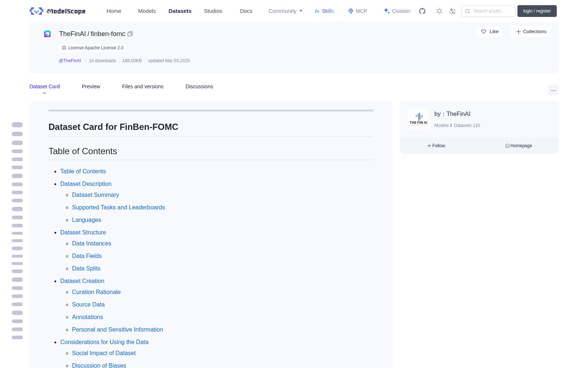Toggle light/dark theme sun icon
Image resolution: width=588 pixels, height=368 pixels.
[x=439, y=11]
